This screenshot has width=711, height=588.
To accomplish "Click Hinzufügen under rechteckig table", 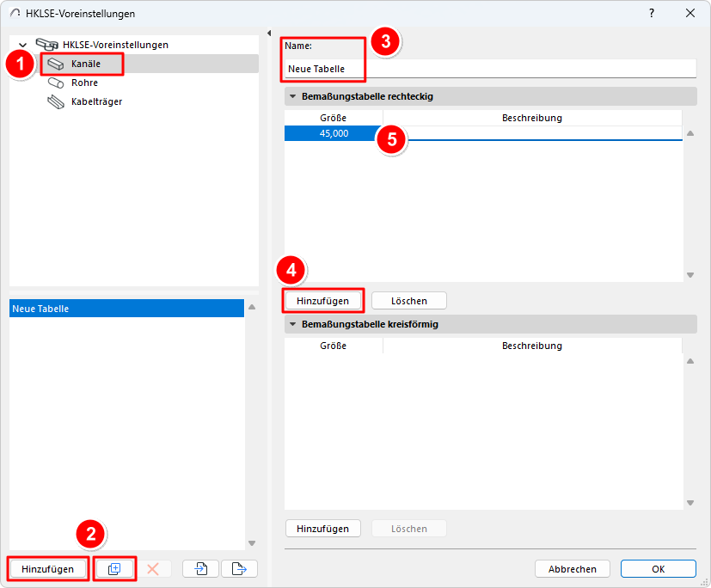I will pos(323,301).
